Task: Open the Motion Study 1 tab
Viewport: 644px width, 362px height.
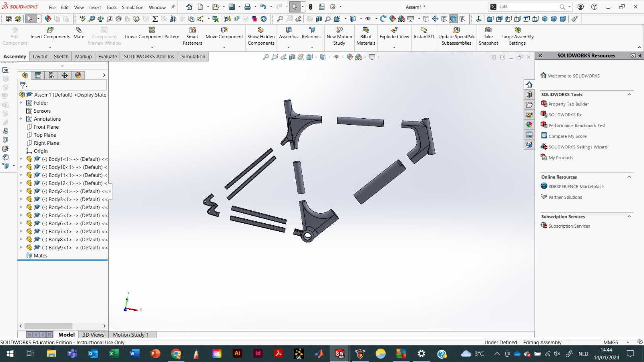Action: (131, 335)
